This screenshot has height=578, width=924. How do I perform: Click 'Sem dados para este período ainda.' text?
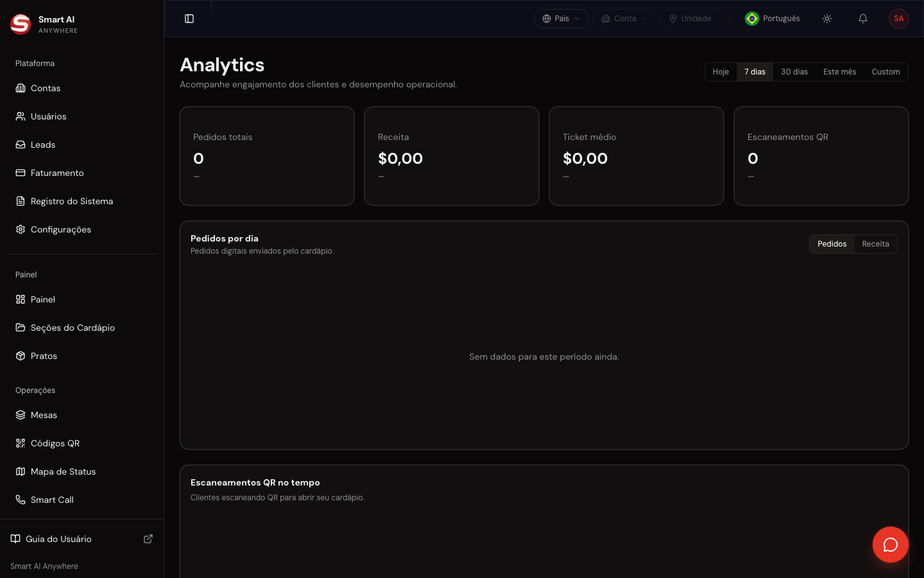tap(544, 356)
